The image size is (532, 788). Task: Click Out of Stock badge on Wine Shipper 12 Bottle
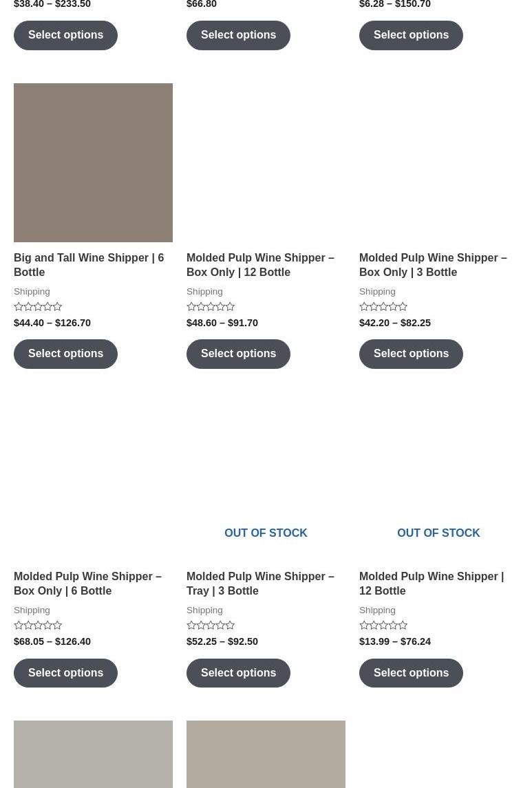[438, 533]
